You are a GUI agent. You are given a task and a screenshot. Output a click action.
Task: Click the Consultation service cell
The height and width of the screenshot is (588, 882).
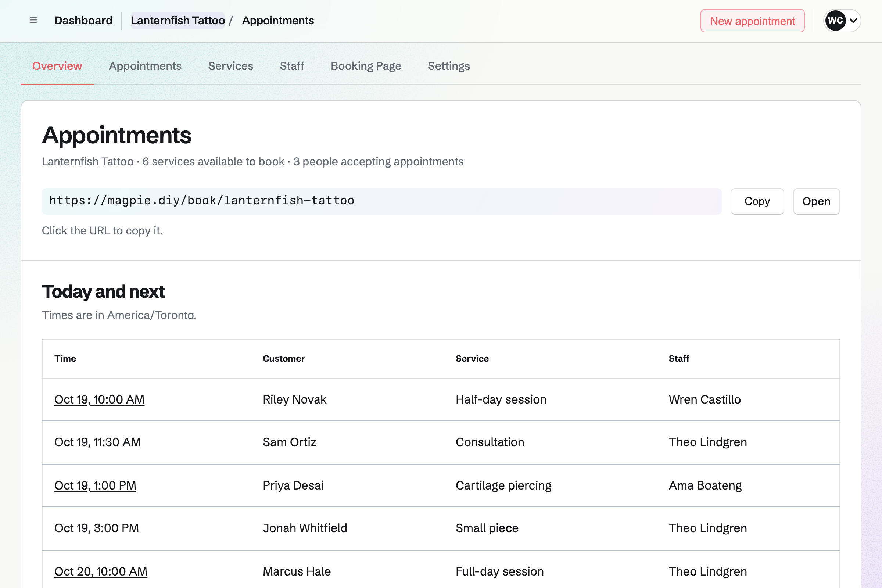pos(490,442)
